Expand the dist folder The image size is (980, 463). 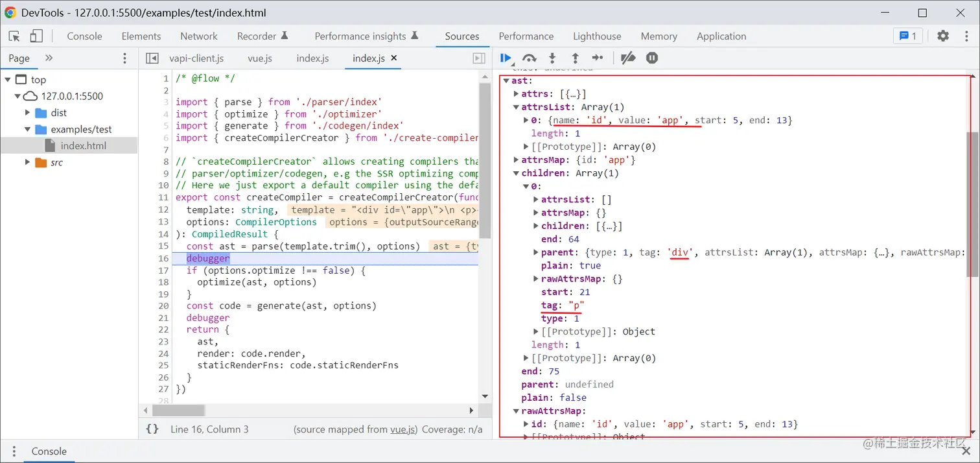tap(28, 113)
